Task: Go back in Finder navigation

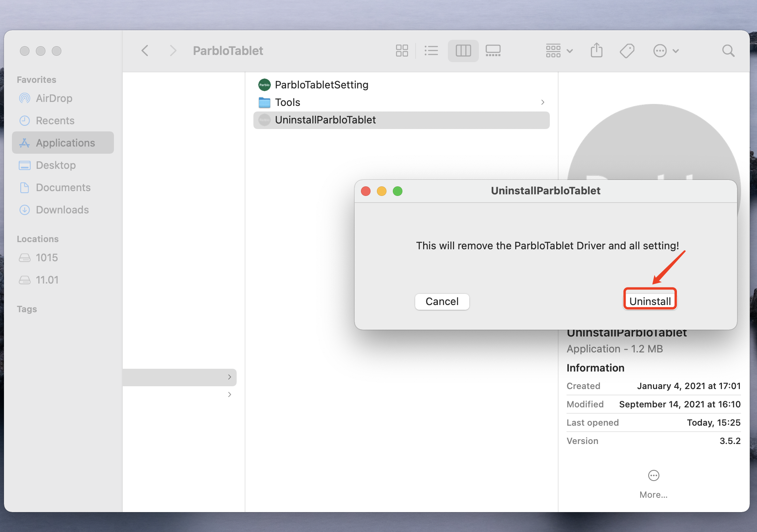Action: (145, 51)
